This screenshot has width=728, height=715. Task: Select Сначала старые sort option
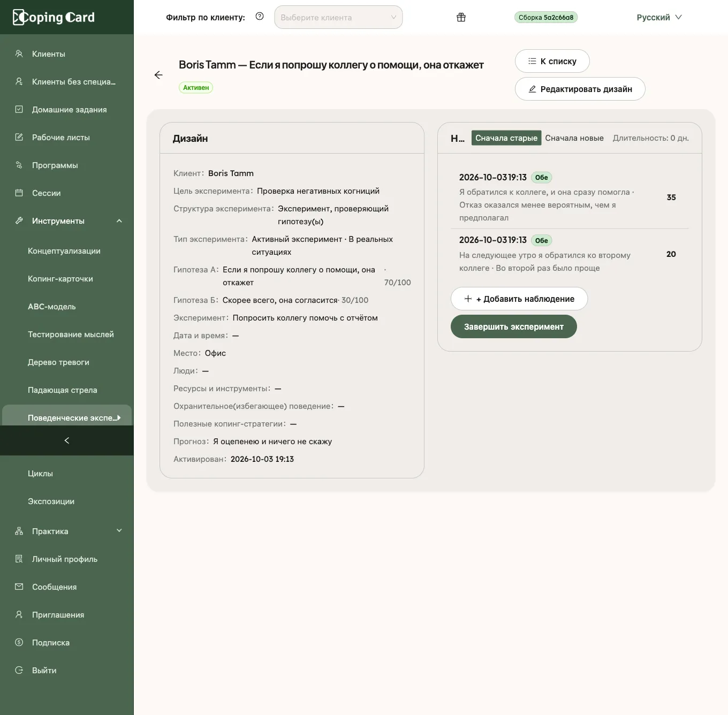point(506,138)
